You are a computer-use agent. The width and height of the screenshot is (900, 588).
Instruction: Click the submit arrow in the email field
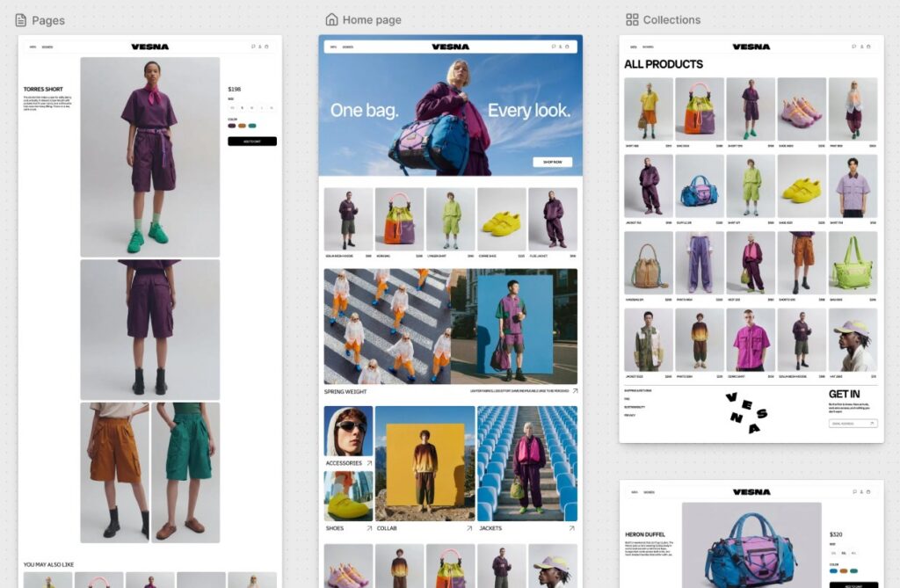[x=872, y=423]
